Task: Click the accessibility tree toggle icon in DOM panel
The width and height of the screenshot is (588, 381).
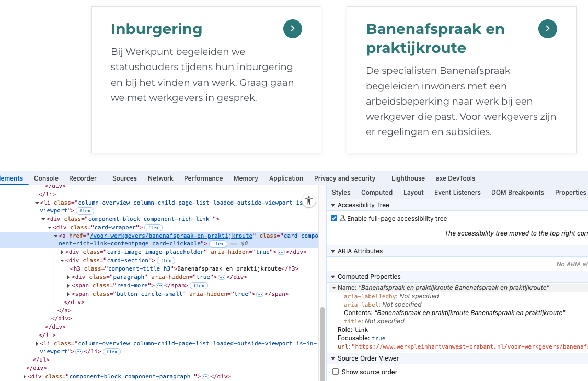Action: pyautogui.click(x=308, y=201)
